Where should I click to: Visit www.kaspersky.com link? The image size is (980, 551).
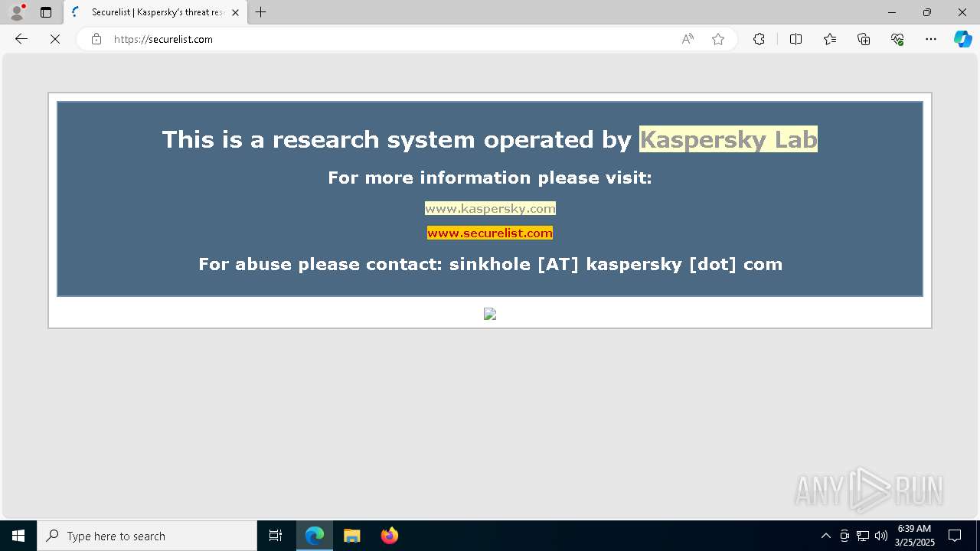coord(490,208)
